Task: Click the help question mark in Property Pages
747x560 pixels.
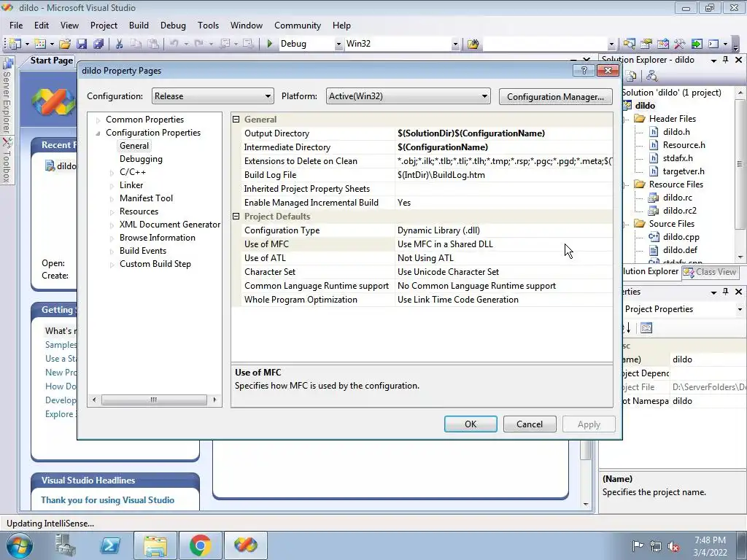Action: click(584, 71)
